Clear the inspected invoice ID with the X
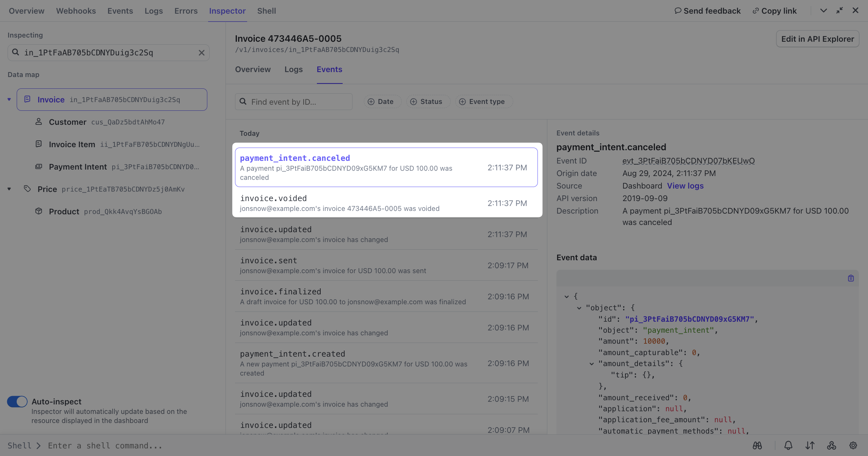The image size is (868, 456). (x=202, y=53)
